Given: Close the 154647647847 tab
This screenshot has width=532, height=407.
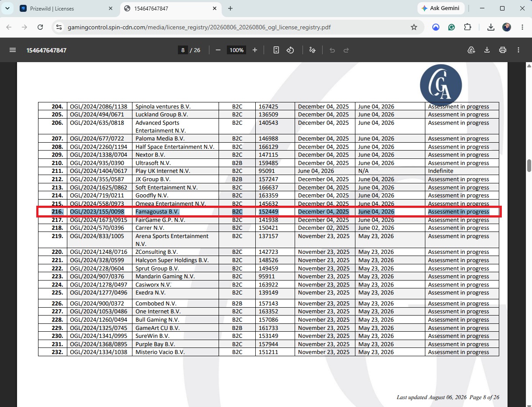Looking at the screenshot, I should [x=215, y=8].
